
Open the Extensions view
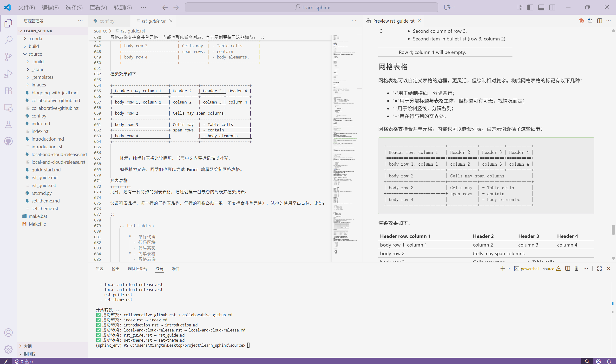(8, 91)
